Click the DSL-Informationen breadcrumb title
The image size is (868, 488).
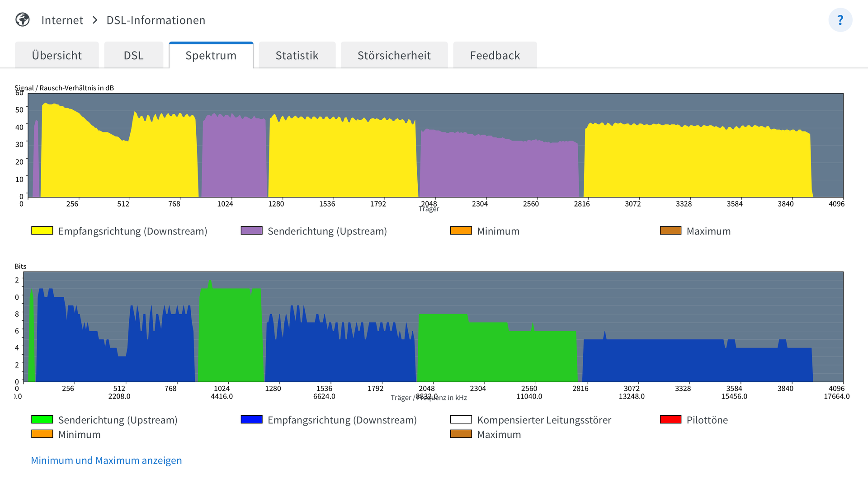pyautogui.click(x=156, y=20)
